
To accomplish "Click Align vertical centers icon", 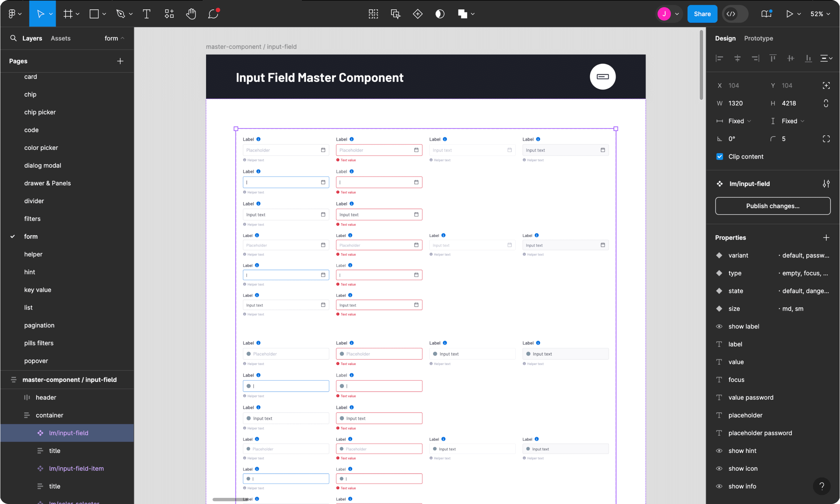I will point(791,58).
